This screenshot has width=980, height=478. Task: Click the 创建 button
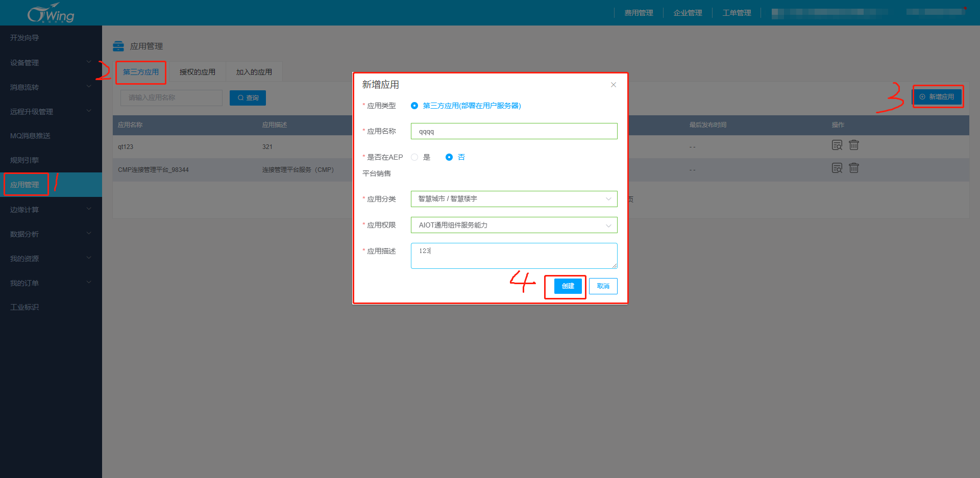(568, 286)
